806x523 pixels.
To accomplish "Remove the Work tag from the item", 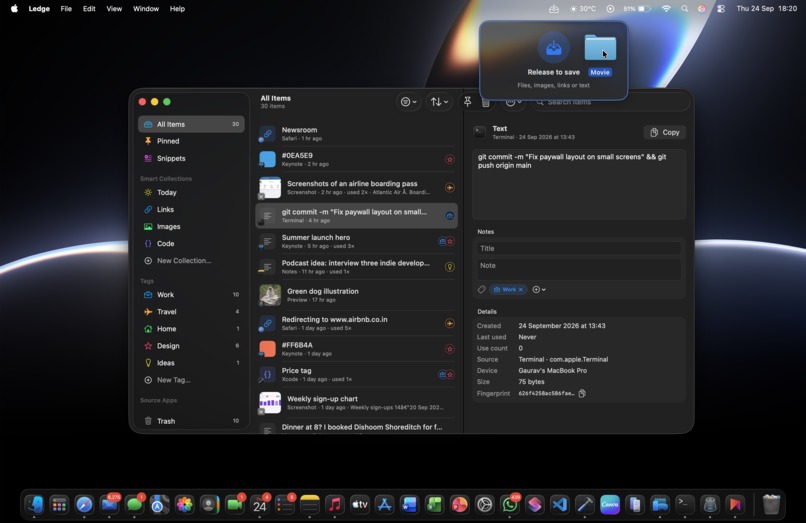I will [521, 290].
